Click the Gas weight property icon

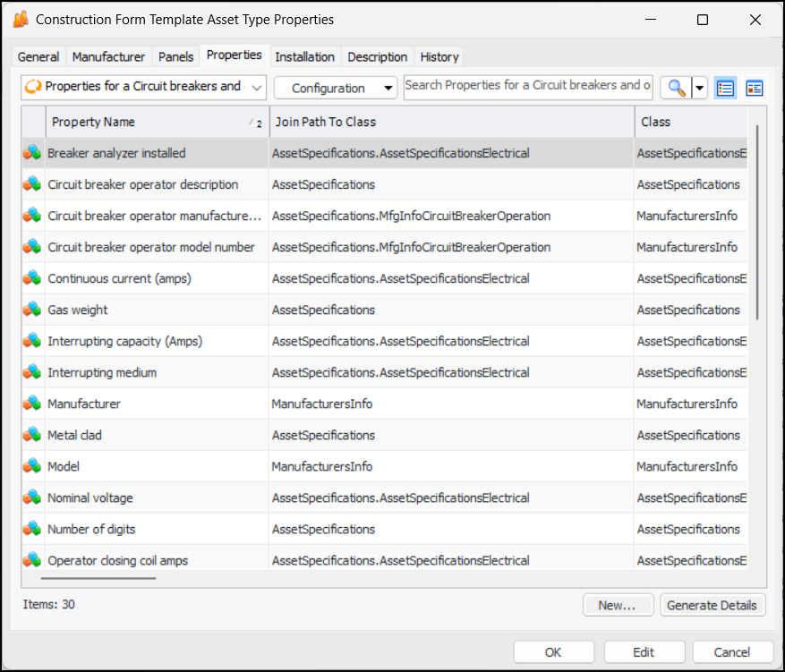pos(32,310)
